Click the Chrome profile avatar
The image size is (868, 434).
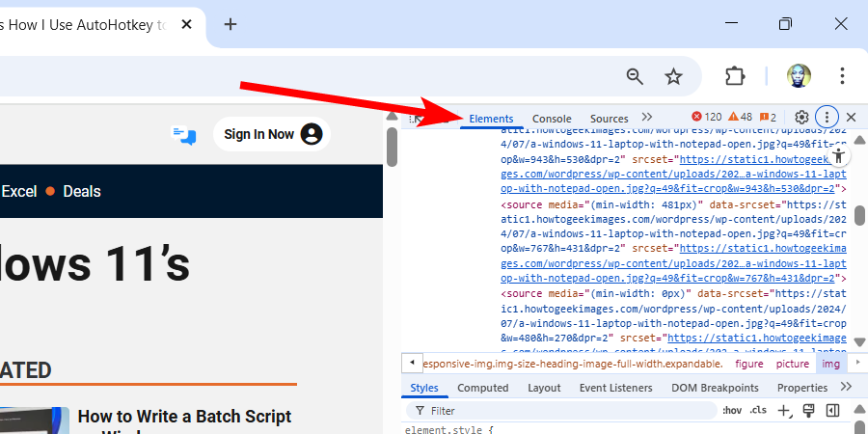tap(799, 76)
